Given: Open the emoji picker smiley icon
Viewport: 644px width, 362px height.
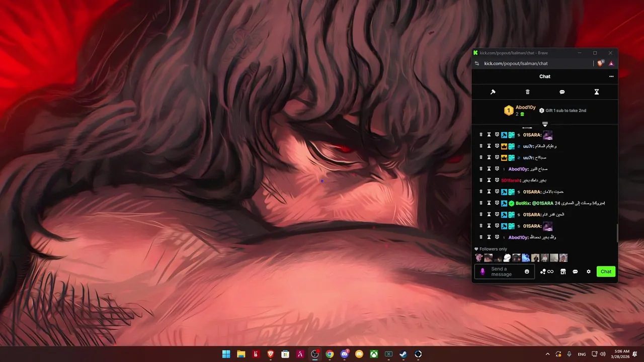Looking at the screenshot, I should [x=527, y=271].
